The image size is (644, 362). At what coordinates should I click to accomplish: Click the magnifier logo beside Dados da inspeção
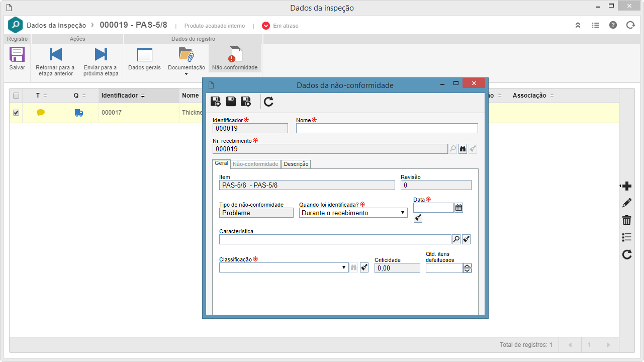pos(15,25)
